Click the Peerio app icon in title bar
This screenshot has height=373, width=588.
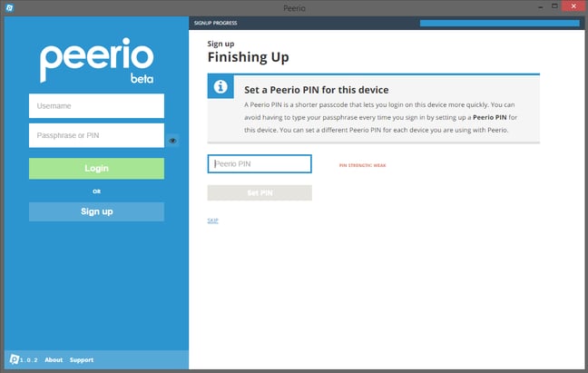click(x=9, y=7)
